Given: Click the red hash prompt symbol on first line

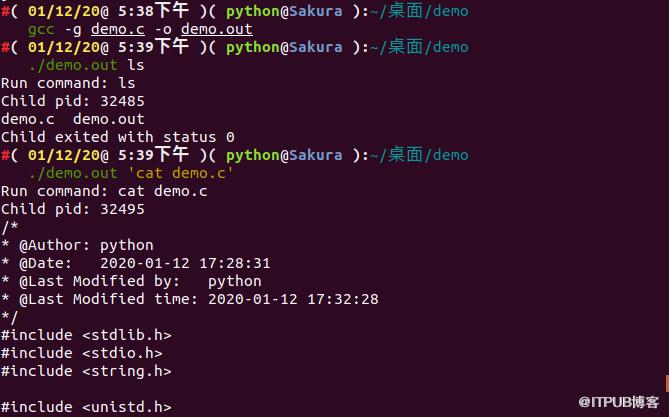Looking at the screenshot, I should tap(5, 11).
